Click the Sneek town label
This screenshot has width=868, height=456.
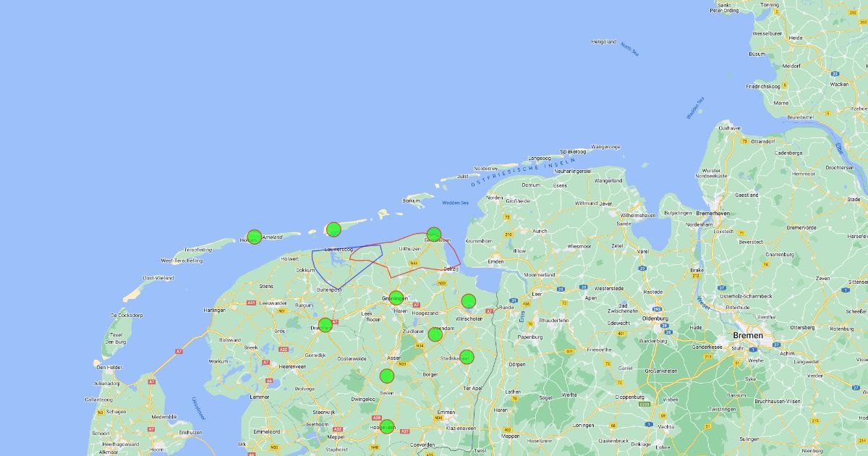[251, 347]
